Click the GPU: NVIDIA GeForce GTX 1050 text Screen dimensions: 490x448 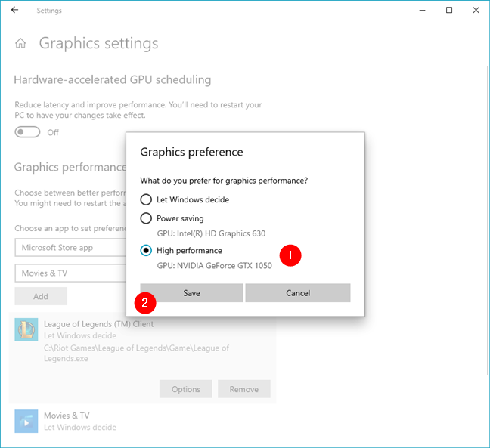[x=215, y=266]
